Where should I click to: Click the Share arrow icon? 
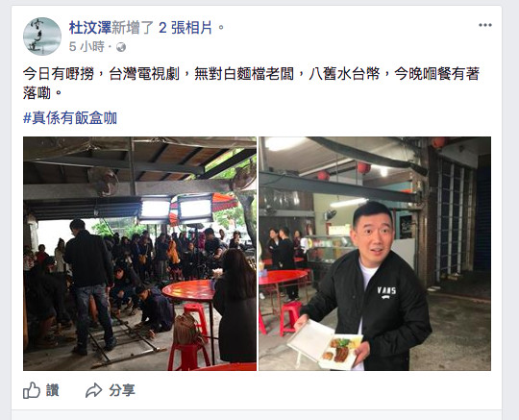click(x=93, y=390)
